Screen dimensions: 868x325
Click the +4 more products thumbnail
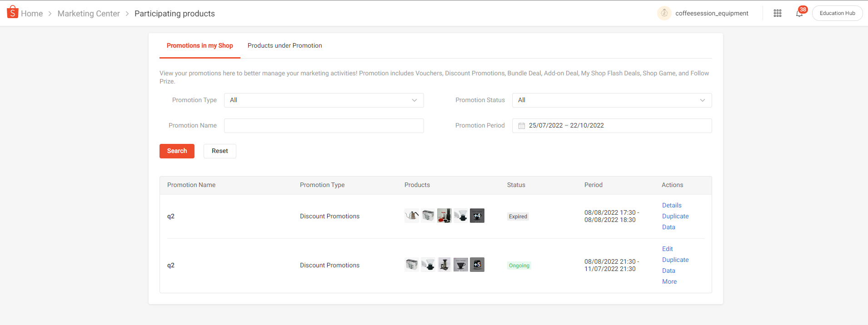pos(477,216)
